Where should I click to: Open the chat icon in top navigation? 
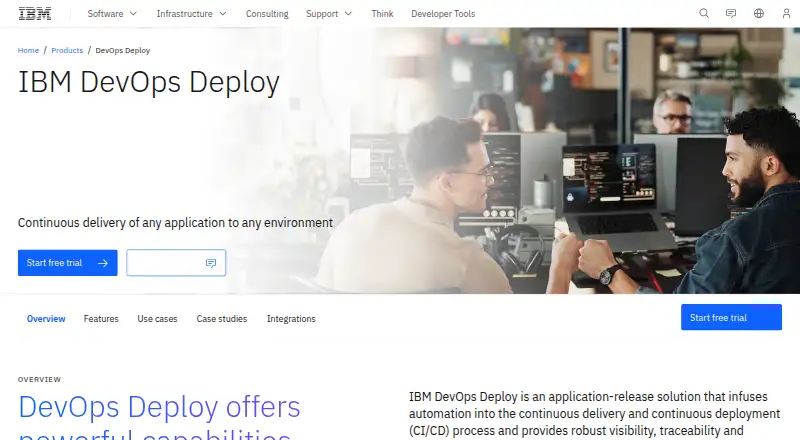tap(731, 13)
